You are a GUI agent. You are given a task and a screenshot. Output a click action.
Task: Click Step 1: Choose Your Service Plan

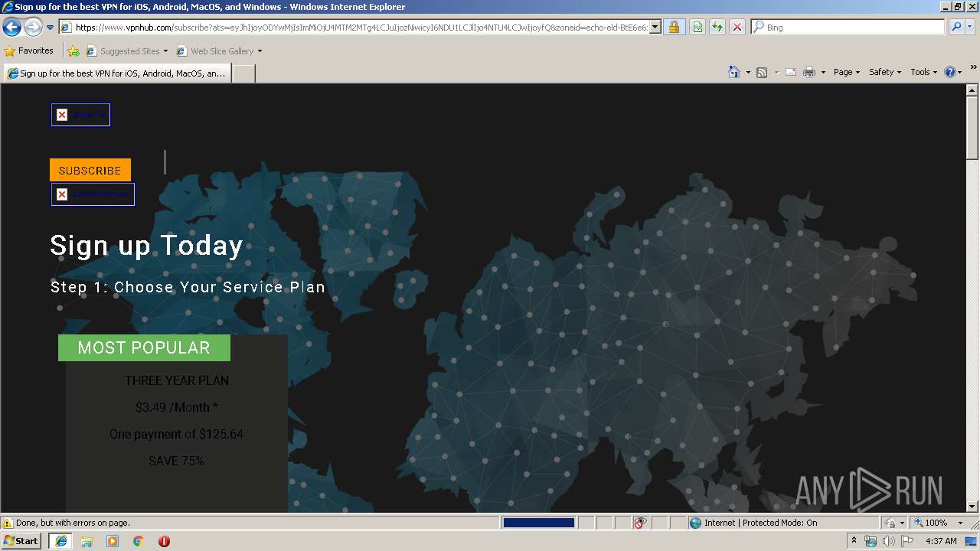click(188, 287)
